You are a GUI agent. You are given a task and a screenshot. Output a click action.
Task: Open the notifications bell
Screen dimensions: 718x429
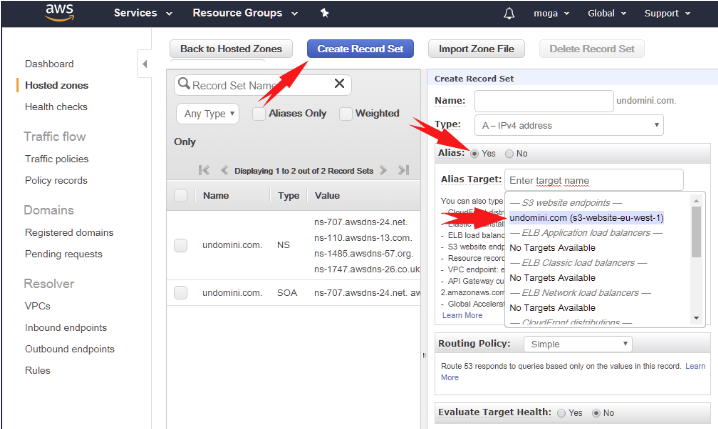509,13
